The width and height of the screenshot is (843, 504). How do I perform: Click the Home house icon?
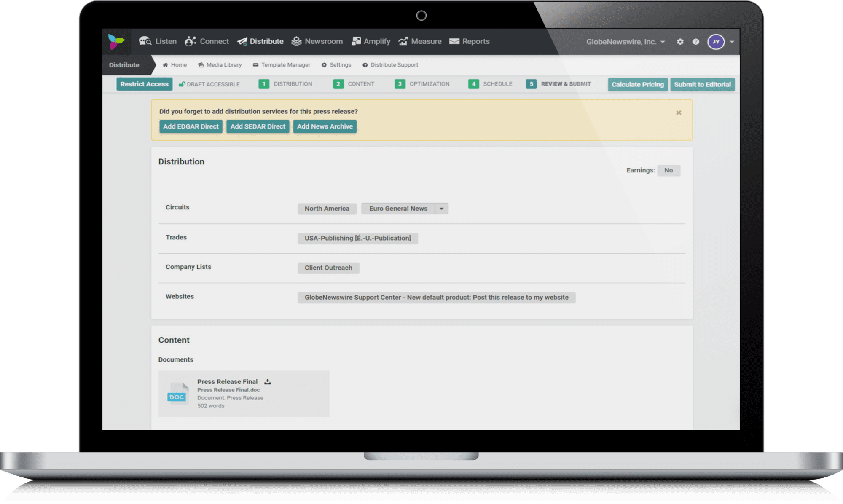165,65
